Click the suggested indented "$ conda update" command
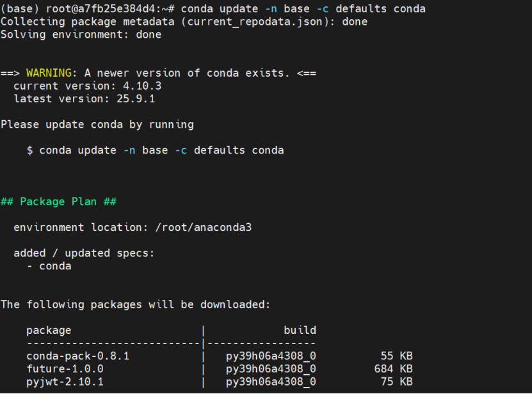 coord(155,150)
